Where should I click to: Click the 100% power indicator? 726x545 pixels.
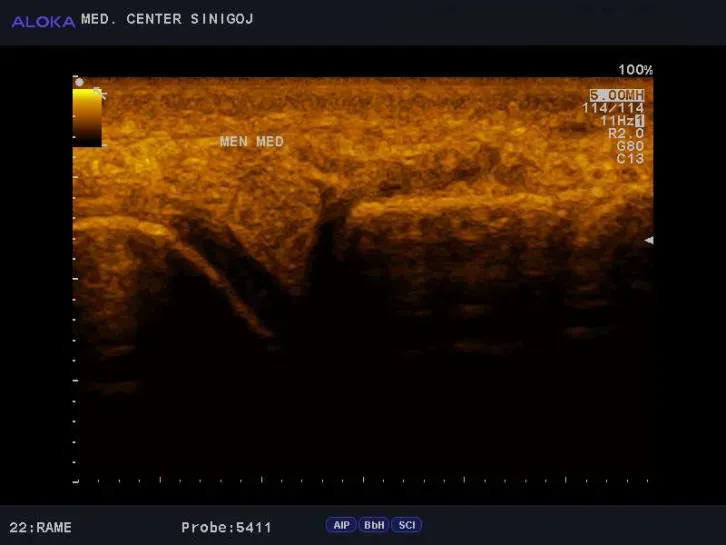click(635, 70)
